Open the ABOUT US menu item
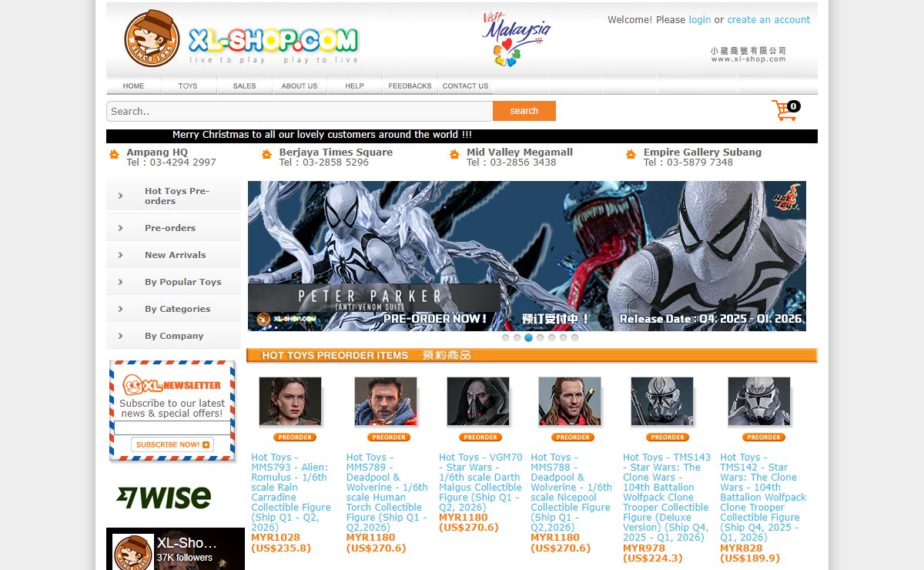 [x=300, y=85]
